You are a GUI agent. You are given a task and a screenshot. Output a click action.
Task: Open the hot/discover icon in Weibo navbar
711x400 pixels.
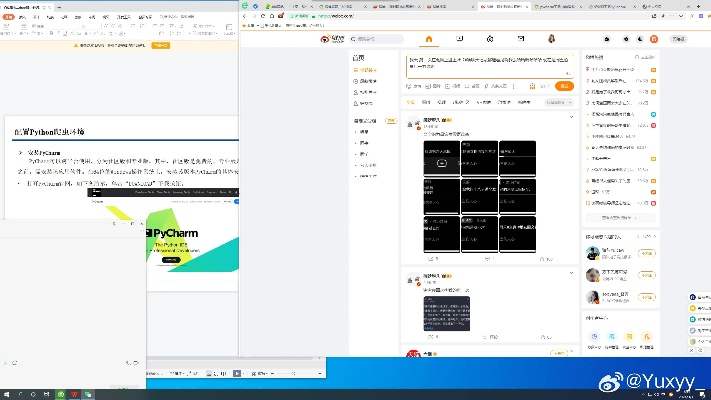pos(489,39)
